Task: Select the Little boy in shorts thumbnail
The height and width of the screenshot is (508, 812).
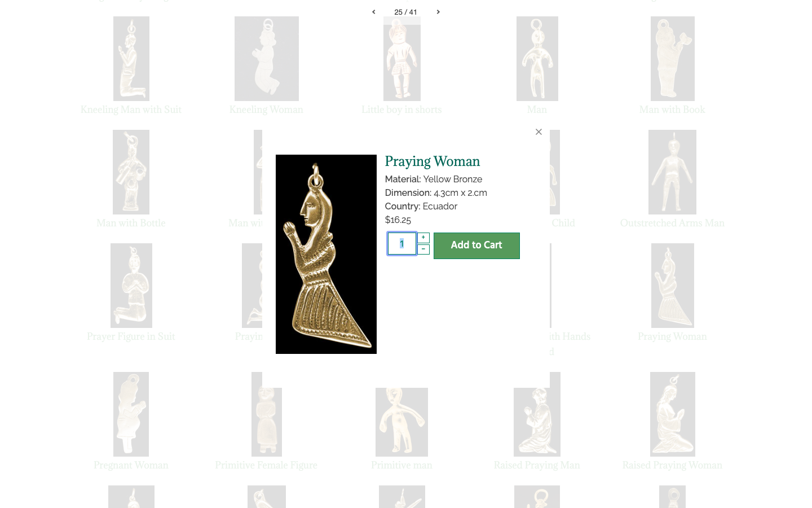Action: pos(402,59)
